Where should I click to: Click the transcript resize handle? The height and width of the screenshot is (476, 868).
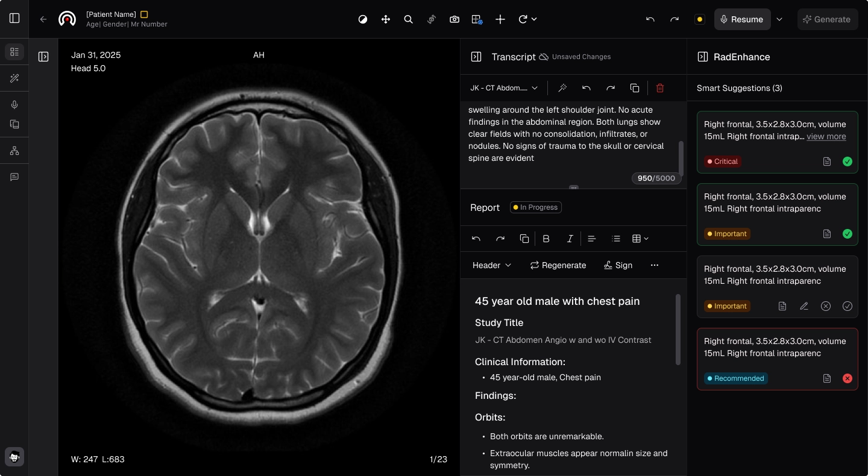point(574,187)
